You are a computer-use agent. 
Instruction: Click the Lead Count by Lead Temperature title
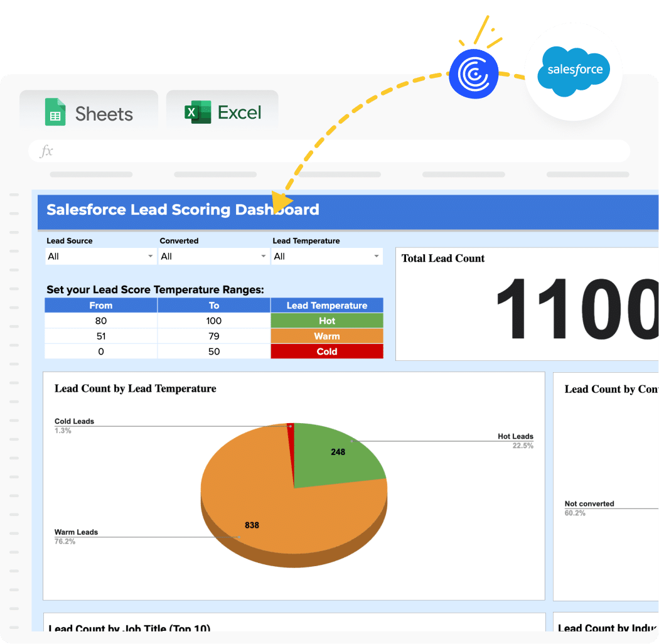(136, 389)
